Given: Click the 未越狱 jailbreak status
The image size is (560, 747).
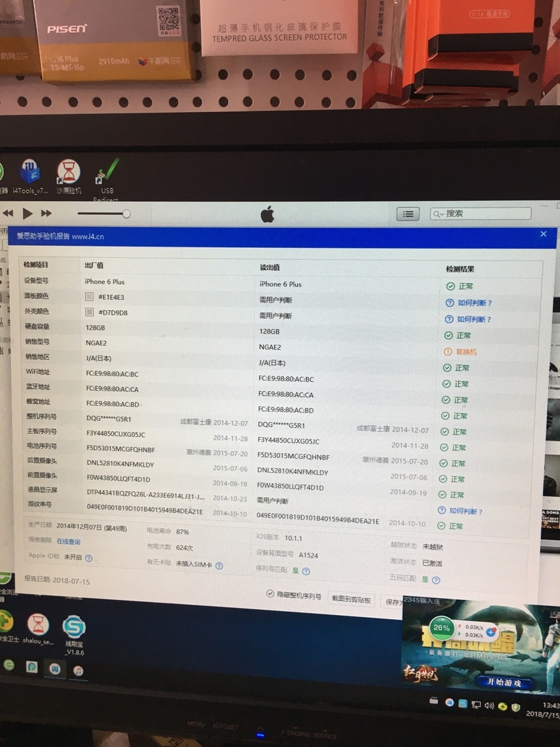Looking at the screenshot, I should pyautogui.click(x=432, y=547).
